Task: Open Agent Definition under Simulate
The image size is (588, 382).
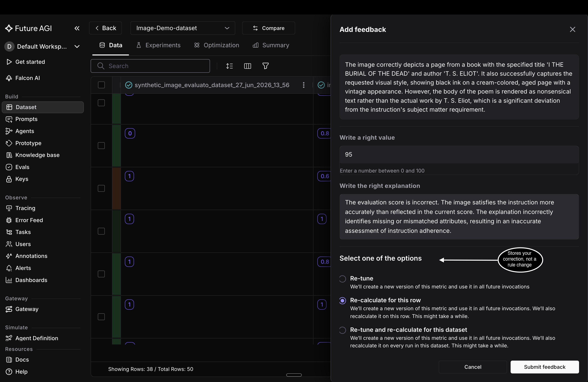Action: [37, 338]
